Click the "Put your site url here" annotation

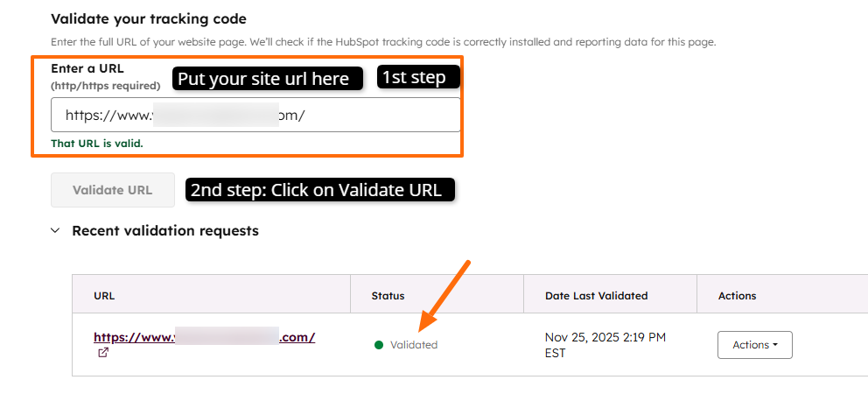click(x=263, y=79)
